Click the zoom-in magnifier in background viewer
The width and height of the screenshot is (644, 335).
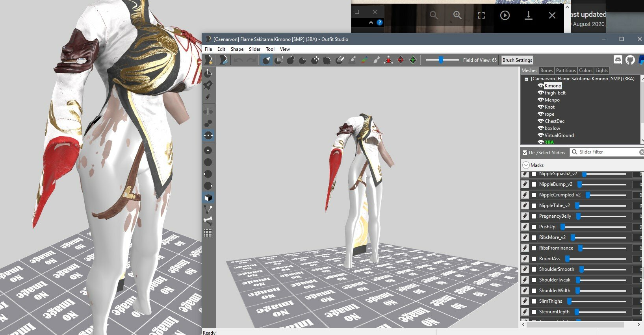457,15
